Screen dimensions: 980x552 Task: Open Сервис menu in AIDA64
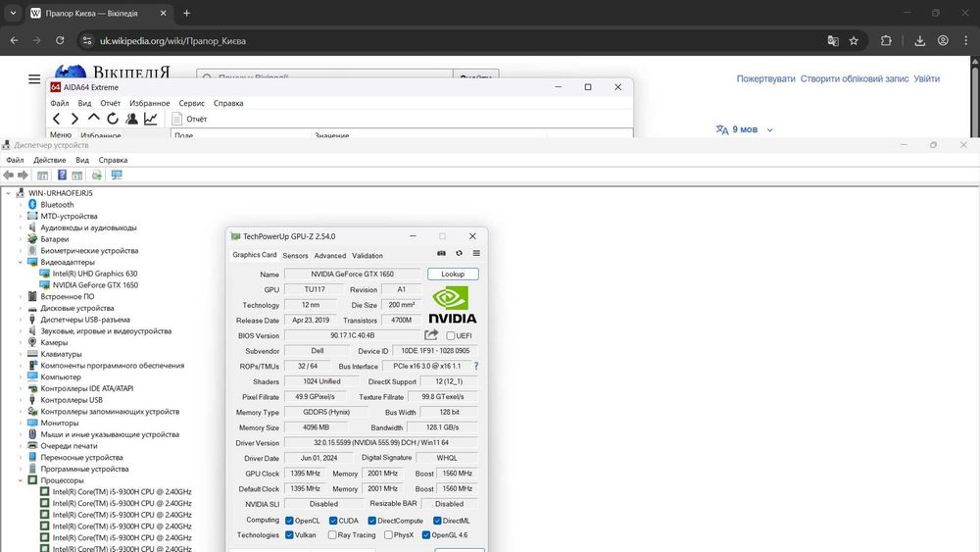pos(191,103)
